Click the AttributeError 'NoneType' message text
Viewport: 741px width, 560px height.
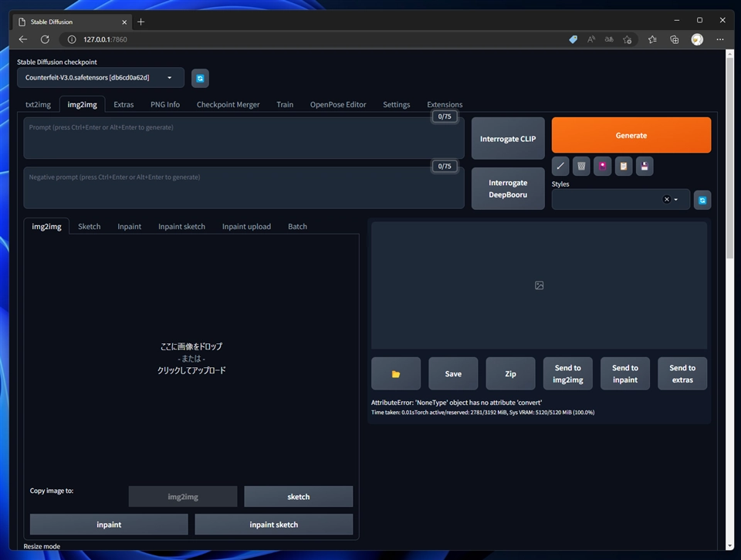coord(456,403)
